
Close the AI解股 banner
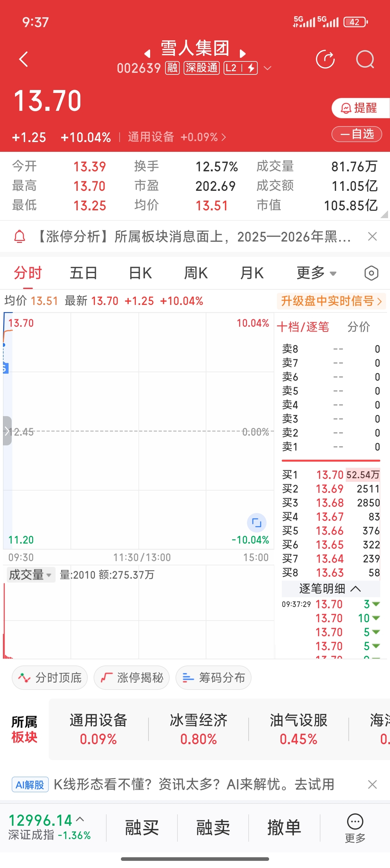pyautogui.click(x=372, y=785)
